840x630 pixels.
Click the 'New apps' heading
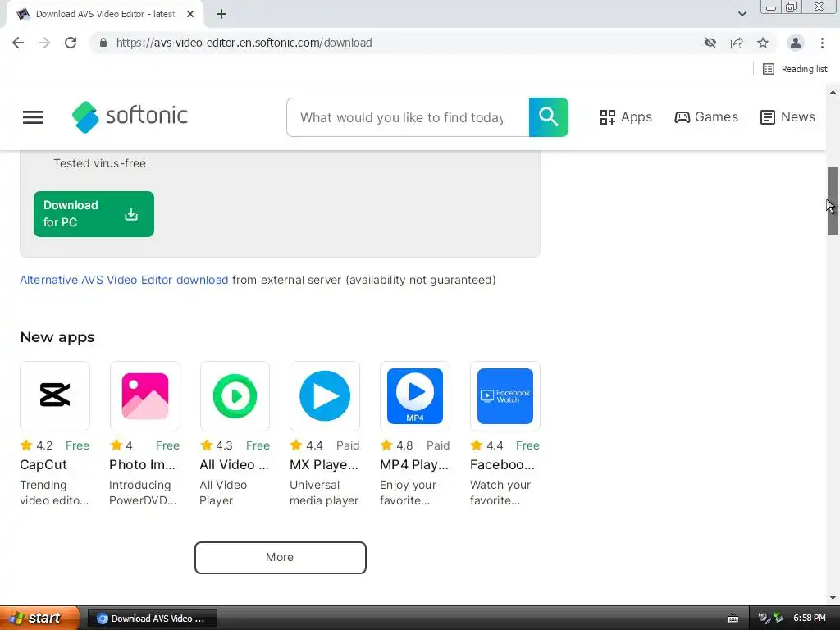(57, 337)
